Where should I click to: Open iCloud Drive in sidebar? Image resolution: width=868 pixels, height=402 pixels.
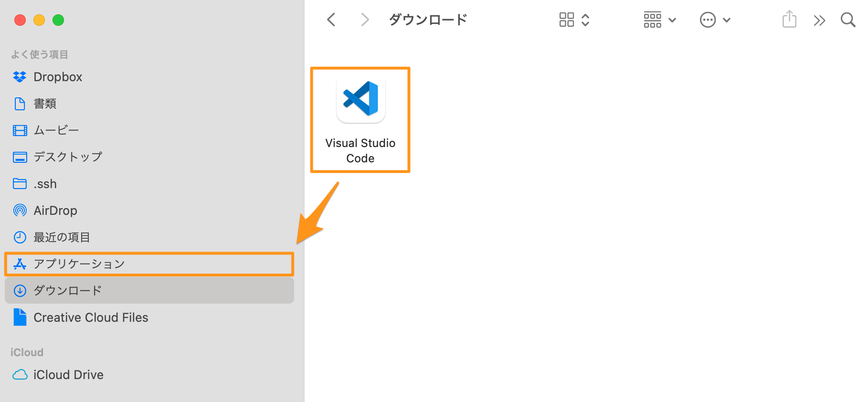pos(68,375)
